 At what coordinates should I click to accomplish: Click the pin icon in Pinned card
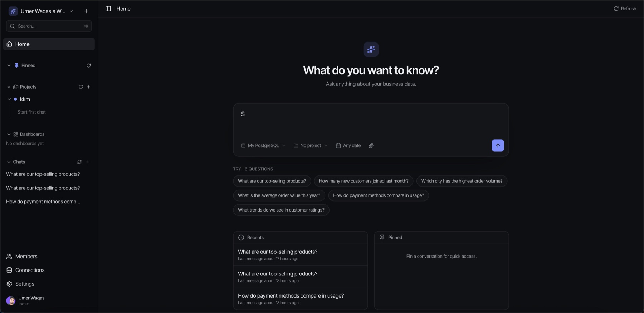pyautogui.click(x=382, y=238)
